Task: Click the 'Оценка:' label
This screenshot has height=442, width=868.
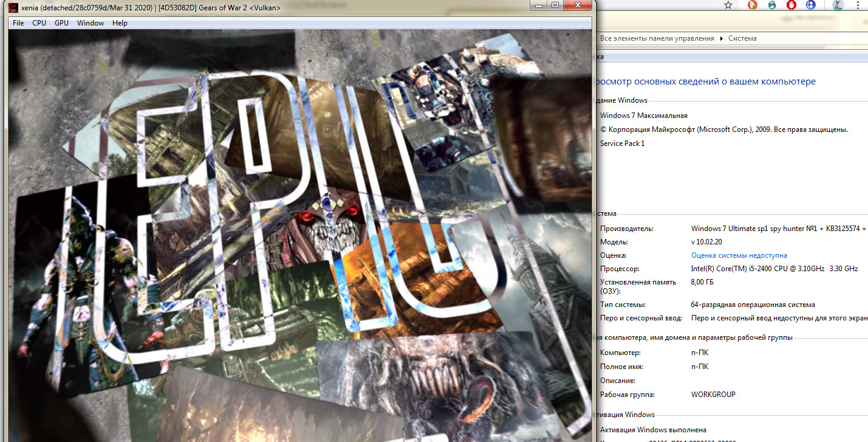Action: [x=613, y=255]
